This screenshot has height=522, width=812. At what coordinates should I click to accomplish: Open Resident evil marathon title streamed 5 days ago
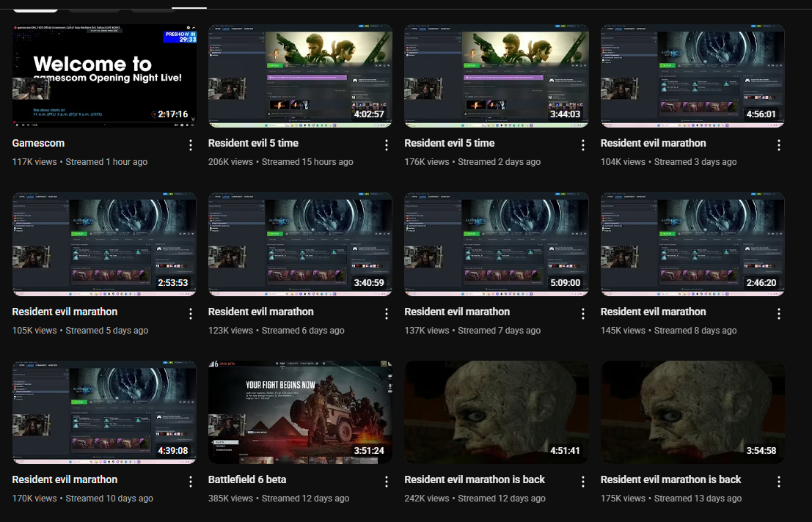click(65, 312)
